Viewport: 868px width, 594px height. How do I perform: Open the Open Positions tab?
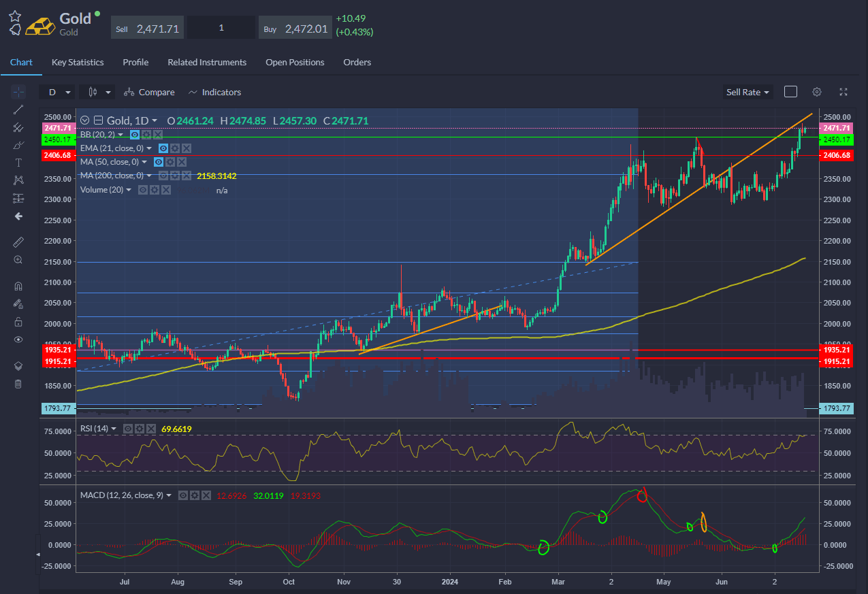(295, 62)
